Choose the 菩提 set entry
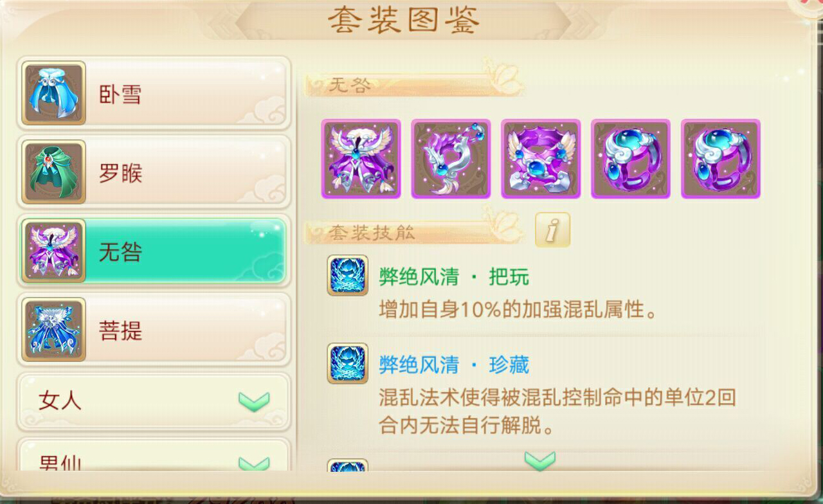The image size is (823, 504). coord(154,330)
